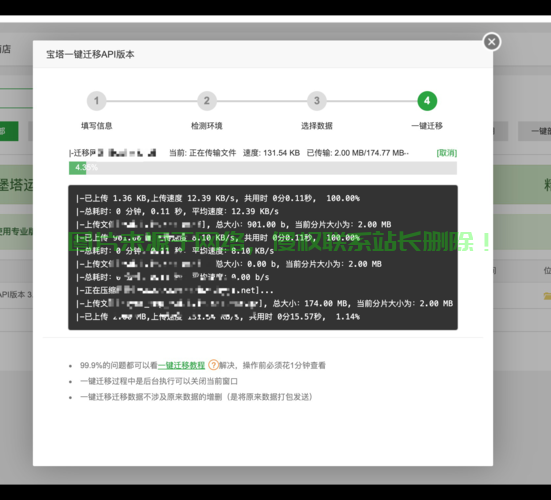Click the 检测环境 step label

(x=207, y=126)
